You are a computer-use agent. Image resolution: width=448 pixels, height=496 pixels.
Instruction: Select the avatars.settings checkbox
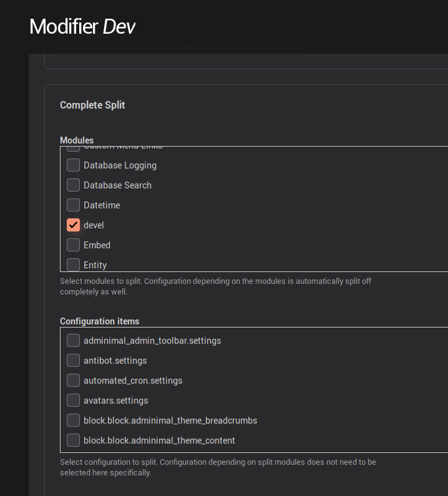pos(73,401)
